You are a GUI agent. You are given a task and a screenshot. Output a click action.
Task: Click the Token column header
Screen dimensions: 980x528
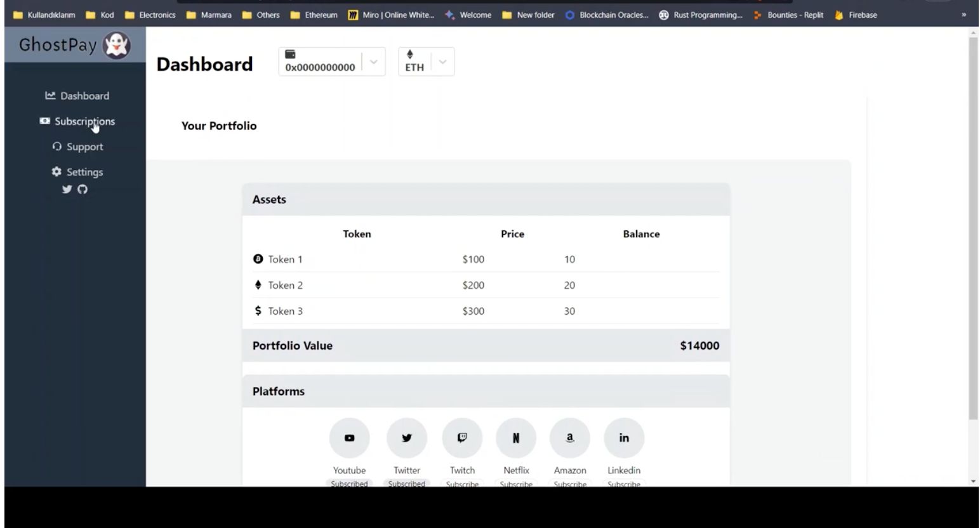[x=357, y=234]
